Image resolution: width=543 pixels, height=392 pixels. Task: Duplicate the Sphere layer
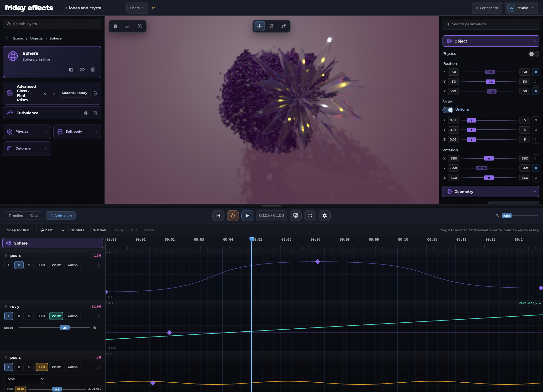[x=71, y=70]
